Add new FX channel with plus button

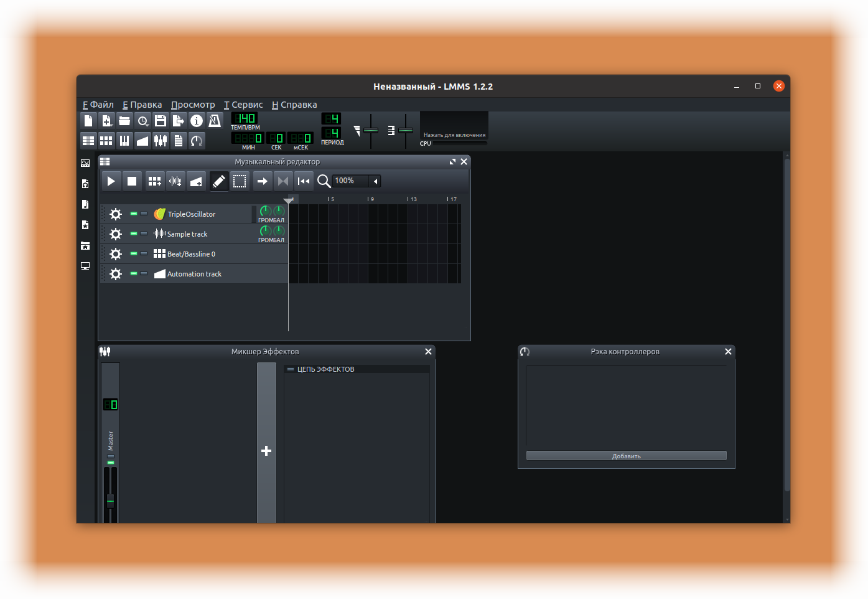[x=266, y=451]
